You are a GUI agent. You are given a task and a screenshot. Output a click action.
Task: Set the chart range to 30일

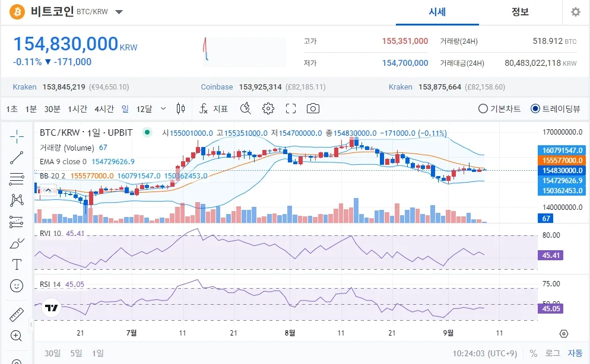click(x=52, y=353)
